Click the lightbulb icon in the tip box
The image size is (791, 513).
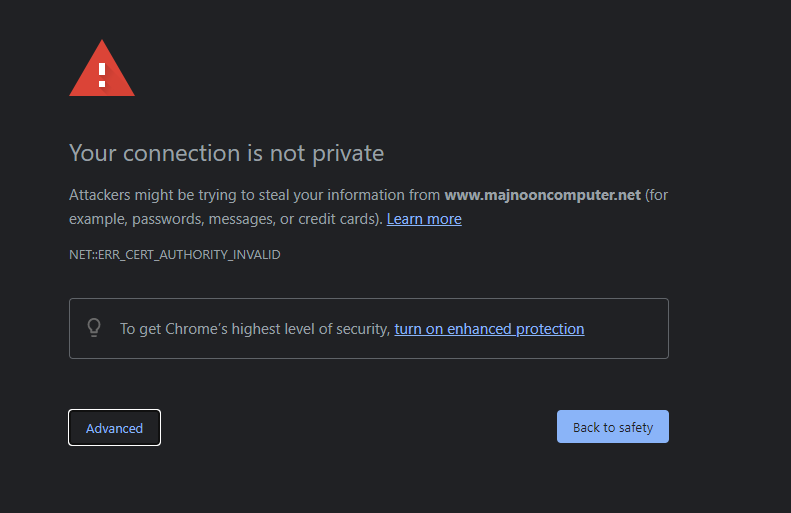[94, 328]
